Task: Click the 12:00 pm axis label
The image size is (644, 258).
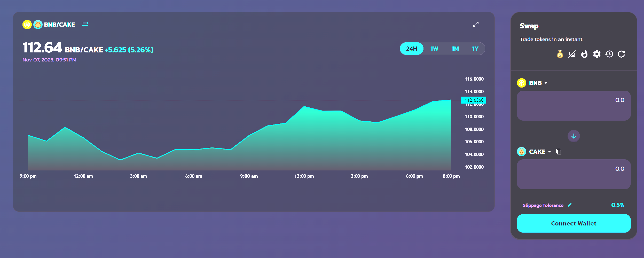Action: 304,176
